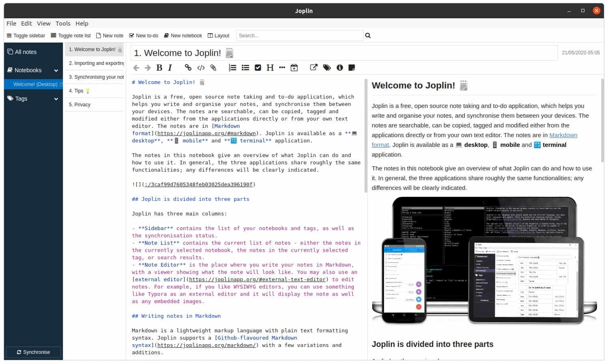This screenshot has height=364, width=608.
Task: Create a new note
Action: 110,36
